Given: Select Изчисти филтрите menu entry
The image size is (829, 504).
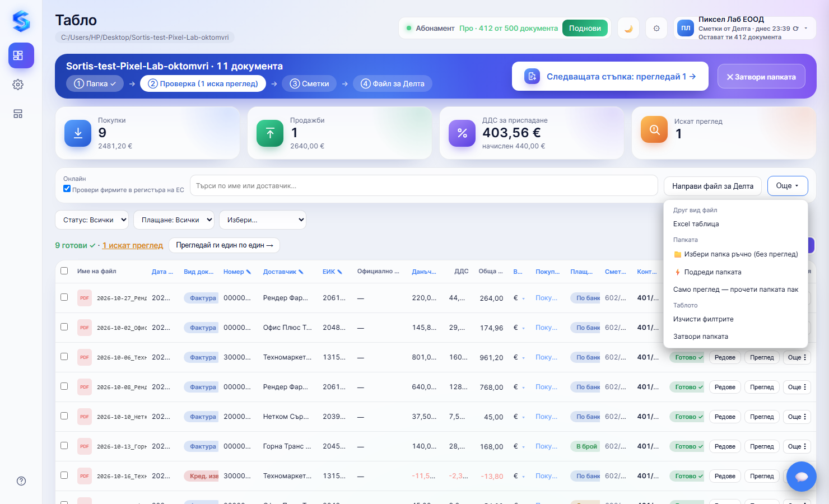Looking at the screenshot, I should tap(735, 319).
